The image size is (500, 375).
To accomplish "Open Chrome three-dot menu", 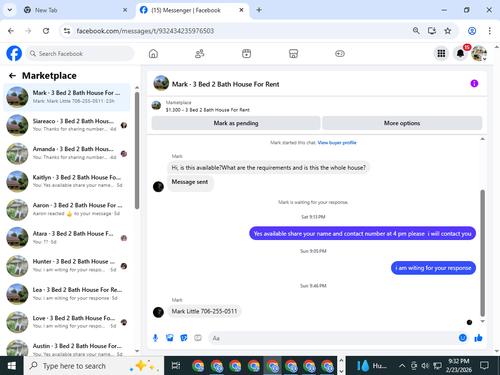I will [x=489, y=31].
